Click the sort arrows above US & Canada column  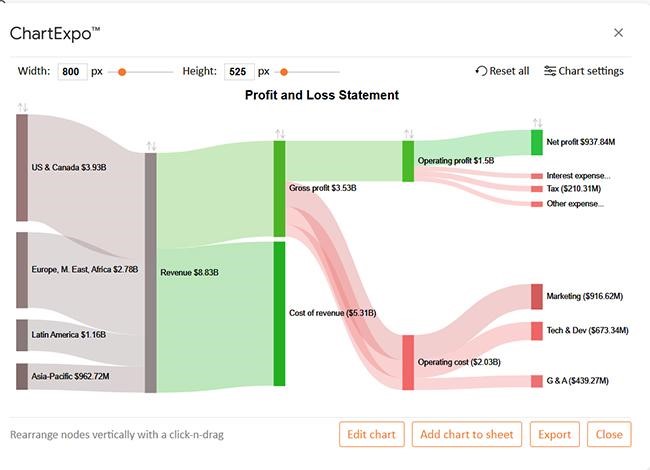(x=22, y=106)
